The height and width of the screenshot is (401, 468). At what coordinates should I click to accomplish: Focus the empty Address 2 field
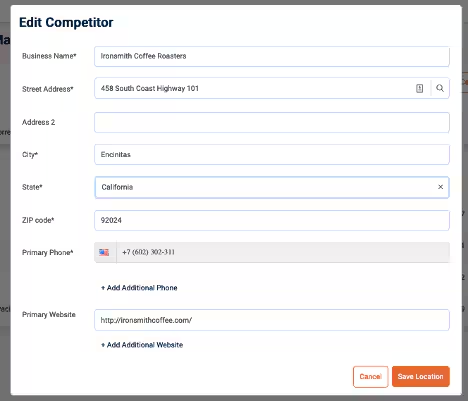272,122
